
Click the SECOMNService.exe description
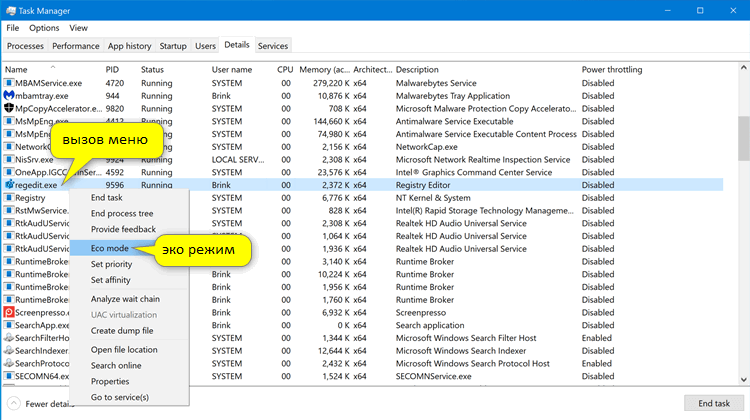coord(433,376)
